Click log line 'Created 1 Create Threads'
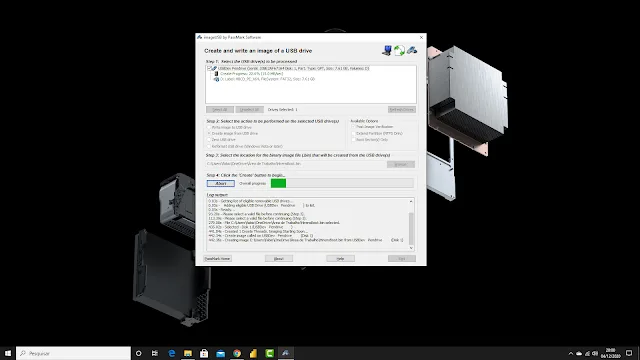The height and width of the screenshot is (360, 640). pos(258,231)
